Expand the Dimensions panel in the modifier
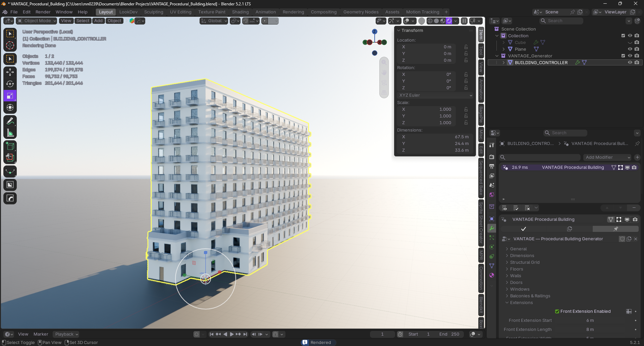Screen dimensions: 644x346 click(x=522, y=256)
